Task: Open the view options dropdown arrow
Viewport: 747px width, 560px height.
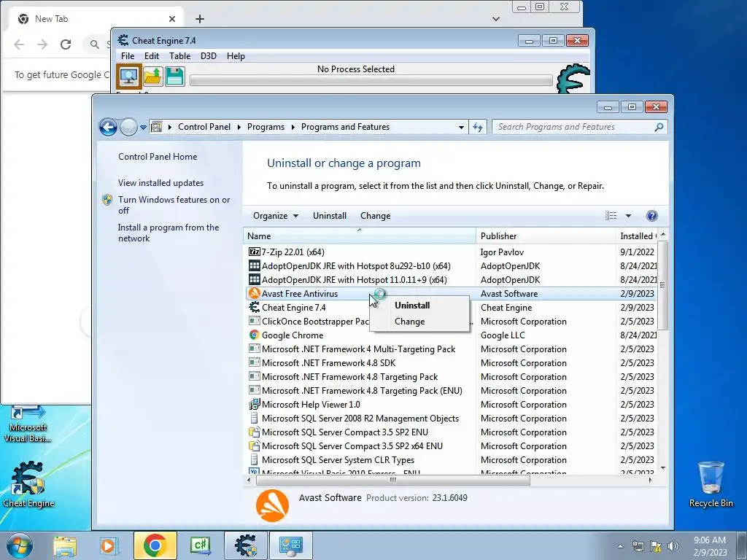Action: click(628, 216)
